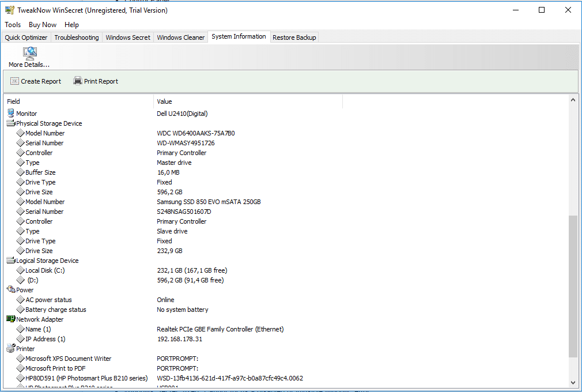Viewport: 582px width, 392px height.
Task: Select the Physical Storage Device drive icon
Action: [11, 123]
